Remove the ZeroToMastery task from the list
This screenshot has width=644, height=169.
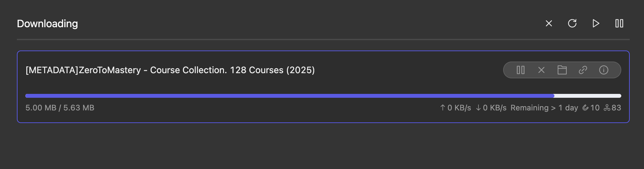[x=541, y=70]
